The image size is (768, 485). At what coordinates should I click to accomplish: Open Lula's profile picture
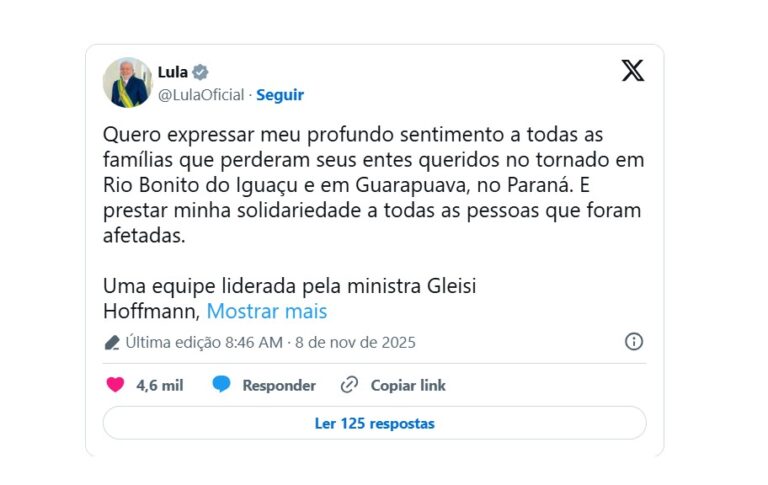127,82
